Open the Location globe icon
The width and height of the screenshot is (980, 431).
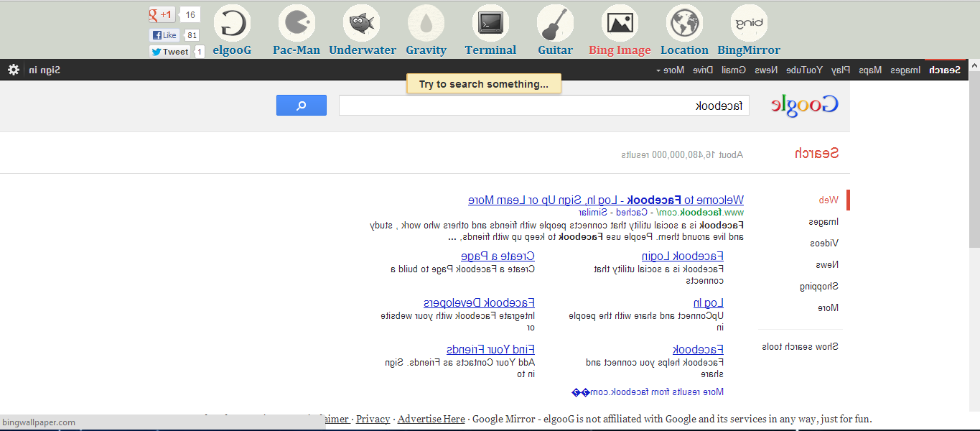point(684,23)
